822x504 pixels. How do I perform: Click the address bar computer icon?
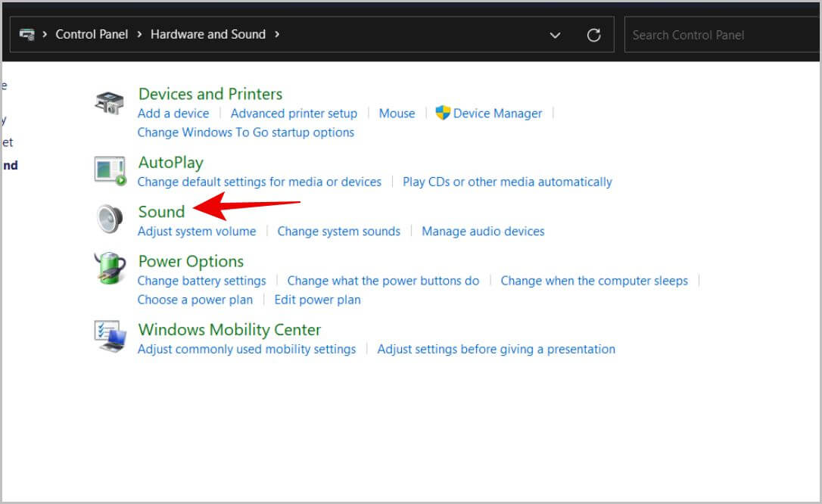(x=26, y=35)
